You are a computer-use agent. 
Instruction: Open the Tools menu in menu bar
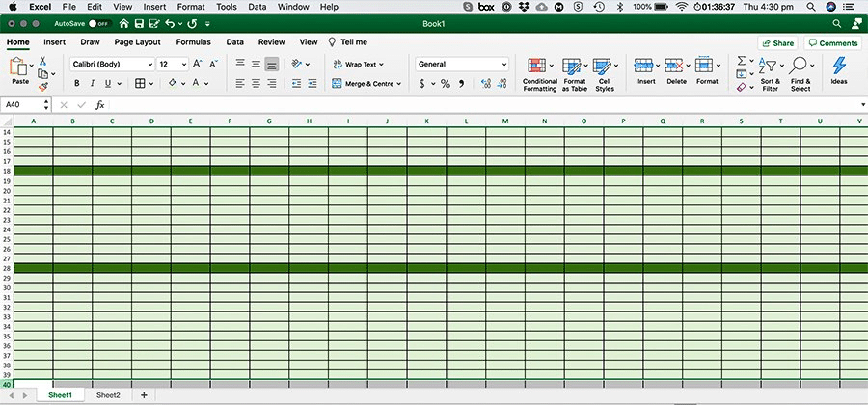226,7
